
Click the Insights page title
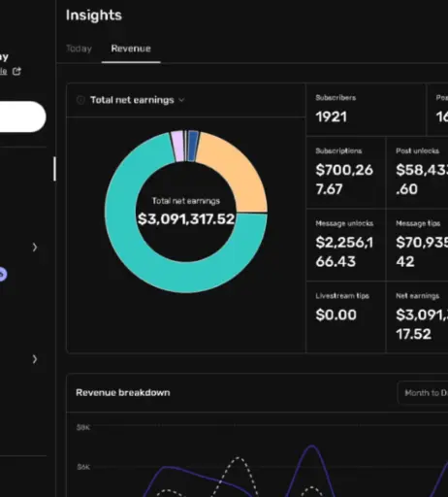pyautogui.click(x=94, y=16)
